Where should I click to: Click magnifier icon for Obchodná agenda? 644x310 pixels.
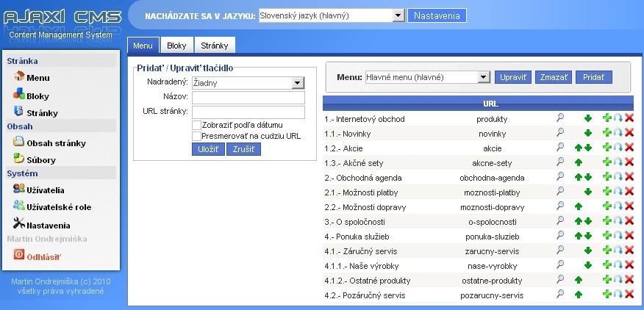[560, 176]
